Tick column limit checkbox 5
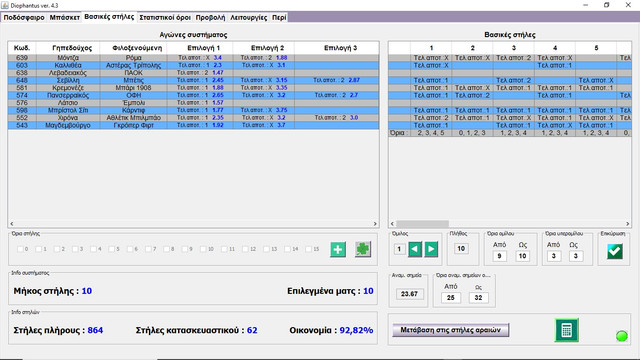The height and width of the screenshot is (360, 640). pyautogui.click(x=111, y=249)
